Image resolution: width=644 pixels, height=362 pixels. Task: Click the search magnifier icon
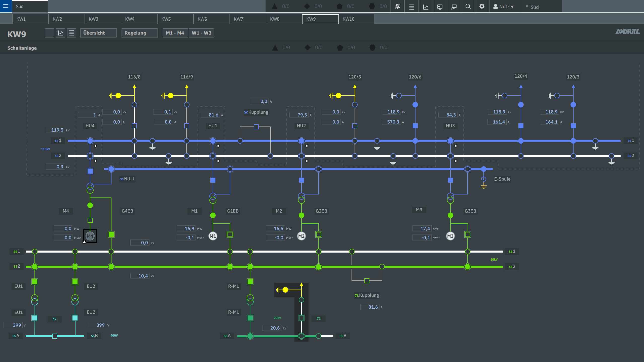pos(468,7)
